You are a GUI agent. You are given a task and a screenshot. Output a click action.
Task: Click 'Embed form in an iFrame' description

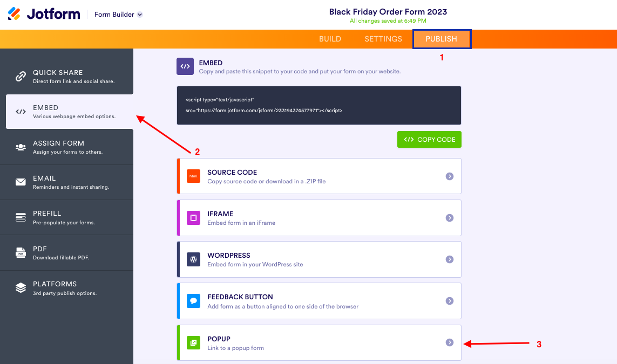tap(241, 223)
